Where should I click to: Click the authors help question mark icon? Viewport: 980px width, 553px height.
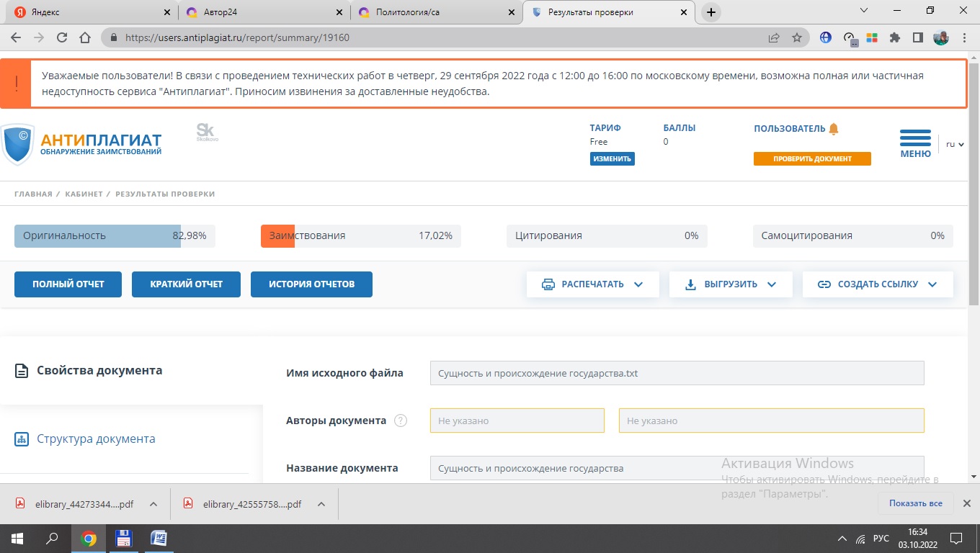coord(401,421)
